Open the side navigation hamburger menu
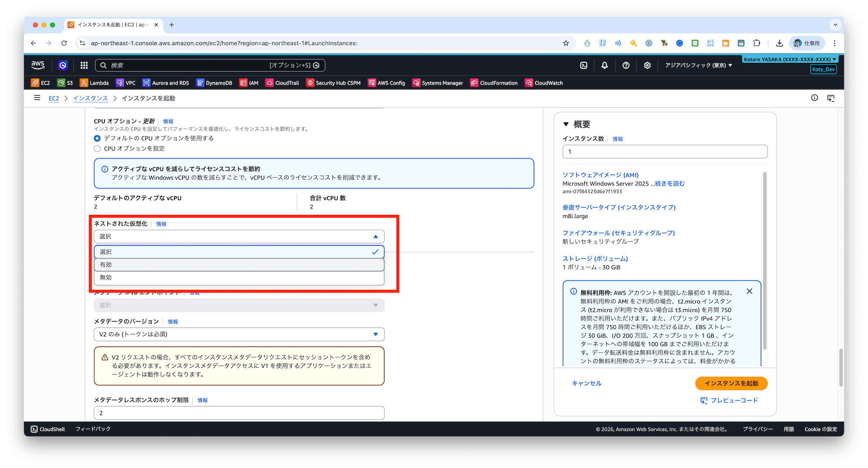 (37, 98)
